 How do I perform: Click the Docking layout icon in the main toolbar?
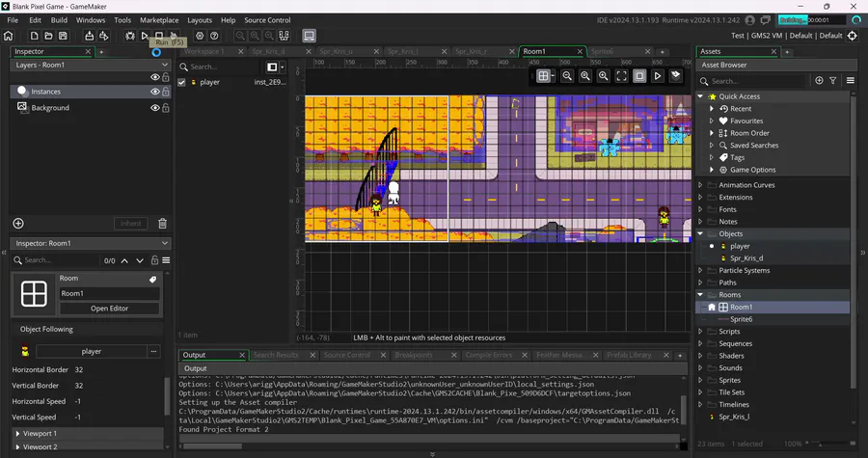coord(284,36)
